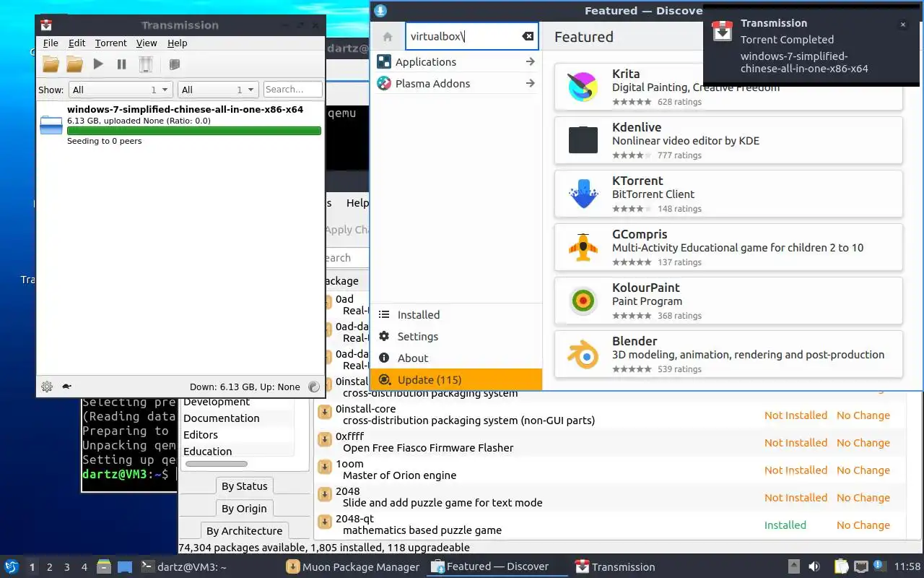Image resolution: width=924 pixels, height=578 pixels.
Task: Open torrent properties icon in Transmission toolbar
Action: pos(174,64)
